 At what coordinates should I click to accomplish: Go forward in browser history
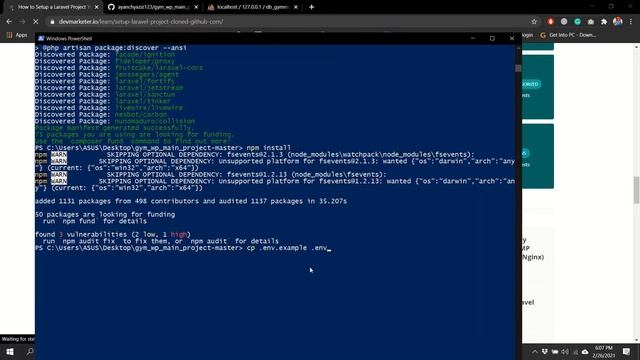[22, 22]
